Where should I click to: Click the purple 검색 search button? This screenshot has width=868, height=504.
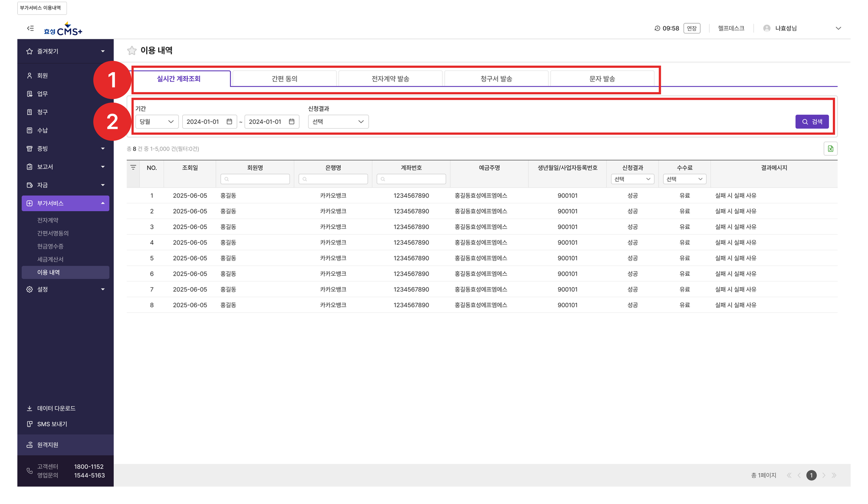point(812,122)
